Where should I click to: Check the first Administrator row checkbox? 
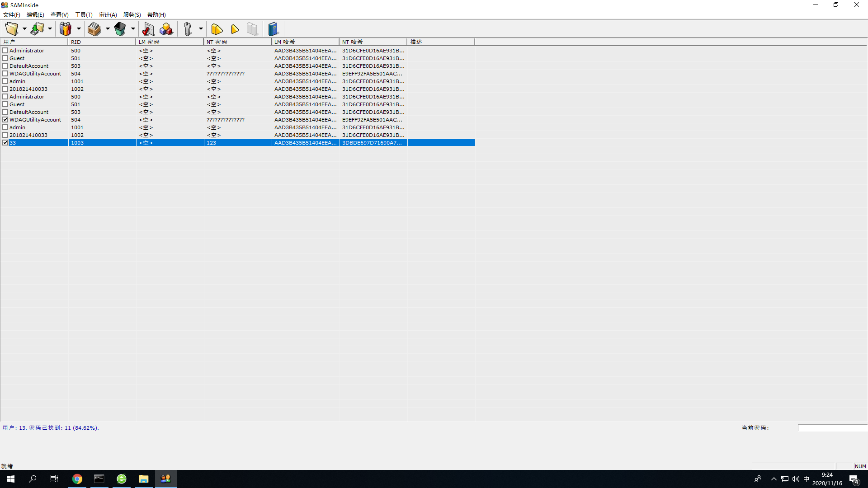[5, 51]
